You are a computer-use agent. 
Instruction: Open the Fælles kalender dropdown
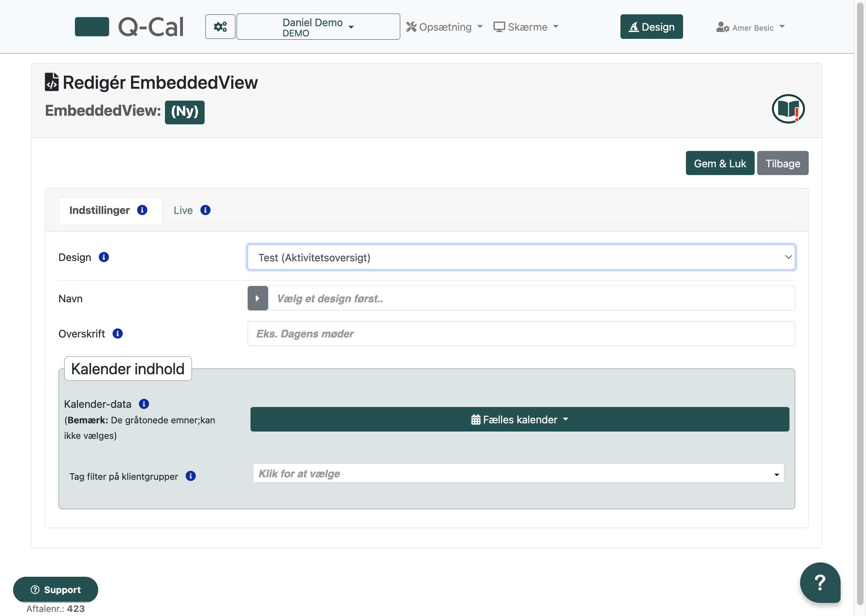point(520,419)
